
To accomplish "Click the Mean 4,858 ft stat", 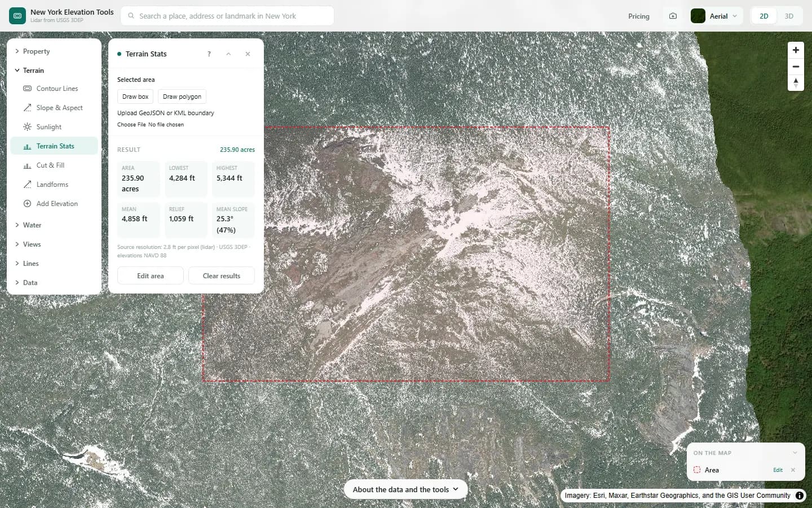I will [139, 220].
